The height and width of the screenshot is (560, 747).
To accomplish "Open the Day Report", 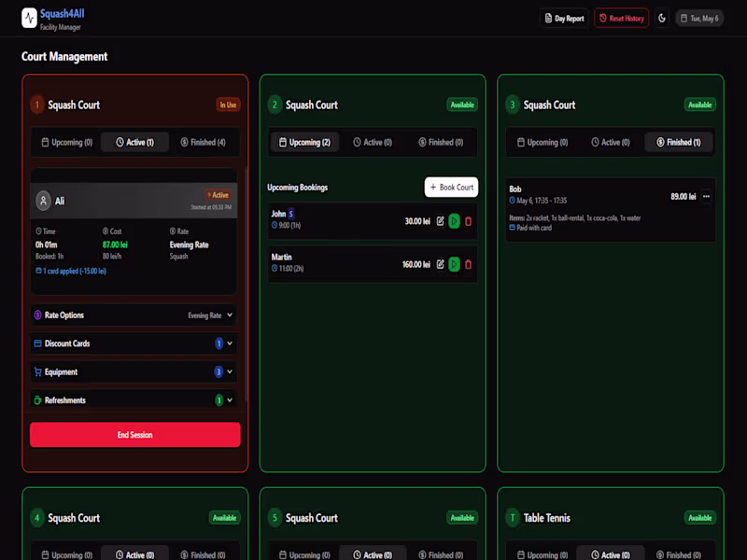I will click(565, 18).
